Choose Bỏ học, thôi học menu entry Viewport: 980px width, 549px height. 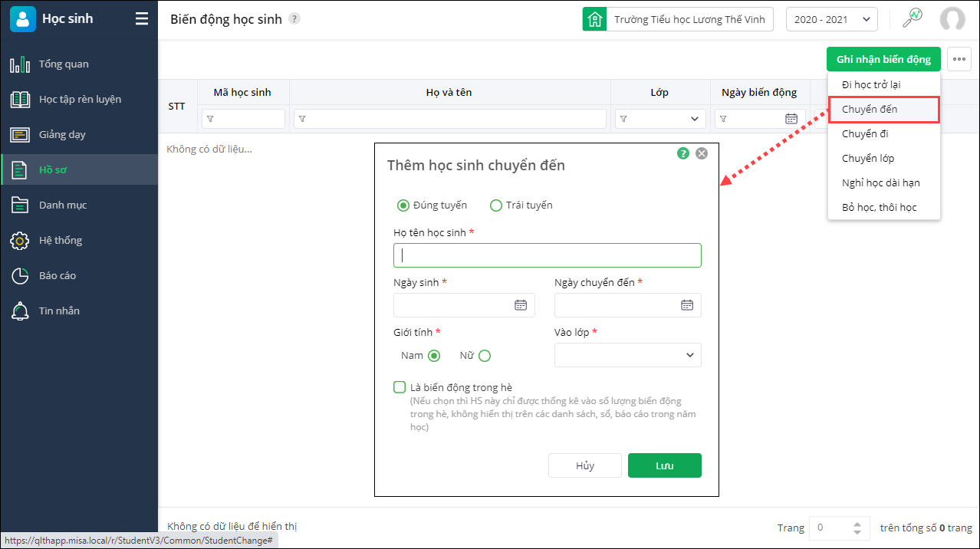click(879, 208)
